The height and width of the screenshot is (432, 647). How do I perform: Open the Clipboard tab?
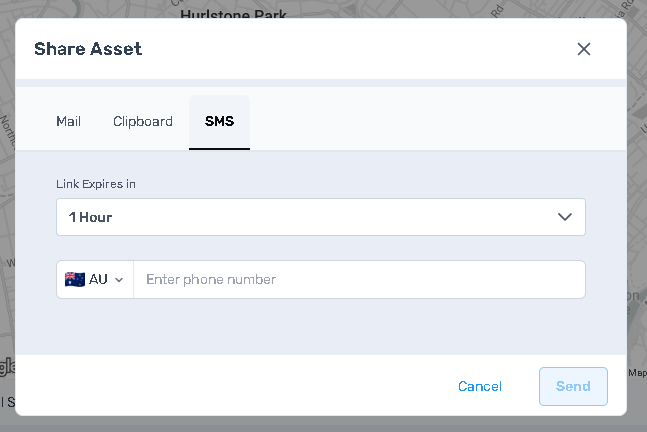tap(143, 122)
